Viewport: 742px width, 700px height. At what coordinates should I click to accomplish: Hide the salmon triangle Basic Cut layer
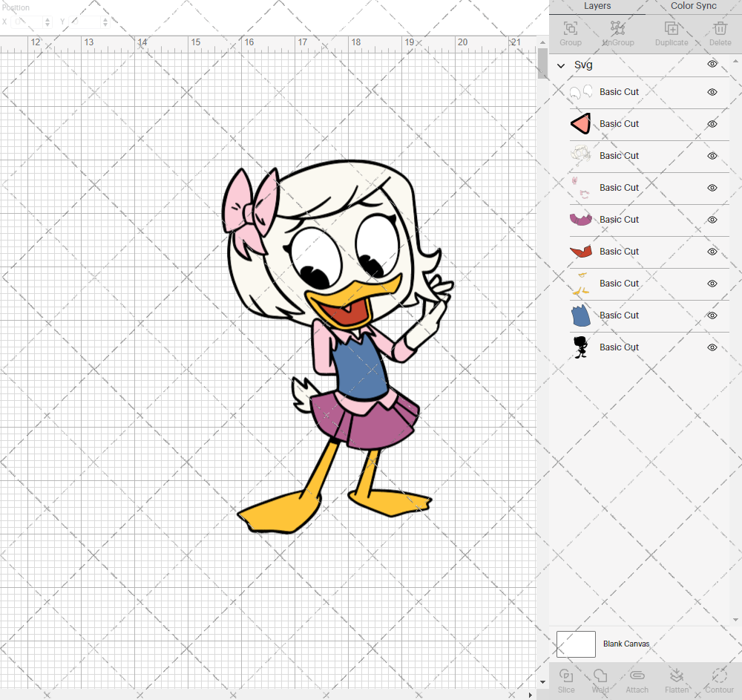tap(712, 124)
